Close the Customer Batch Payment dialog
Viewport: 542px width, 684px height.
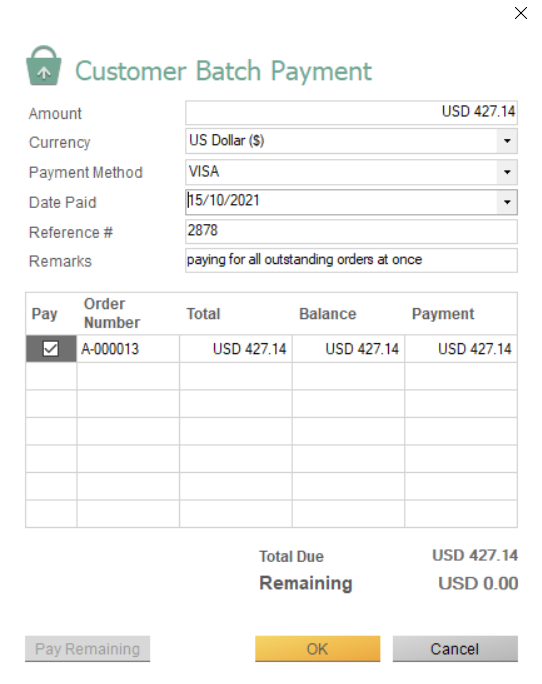click(x=521, y=13)
